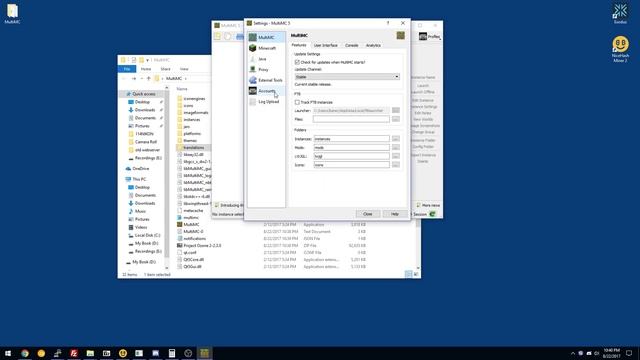
Task: Enable Track FTB instances checkbox
Action: point(297,102)
